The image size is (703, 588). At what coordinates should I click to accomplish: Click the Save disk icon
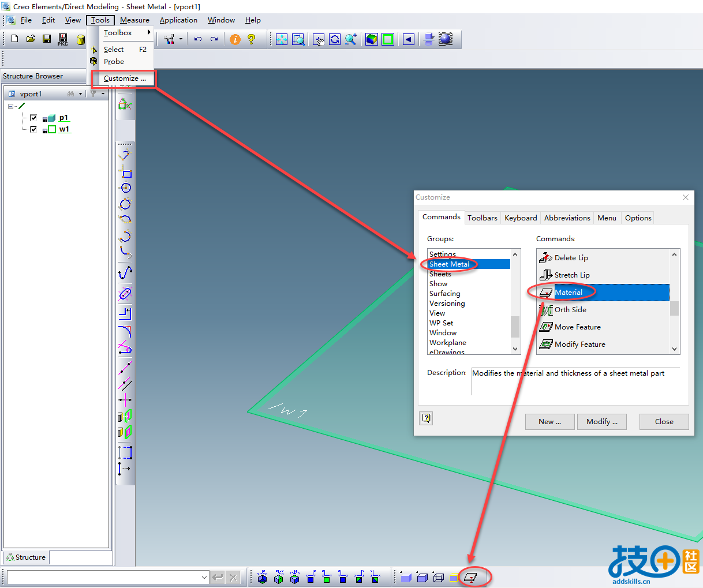[47, 39]
